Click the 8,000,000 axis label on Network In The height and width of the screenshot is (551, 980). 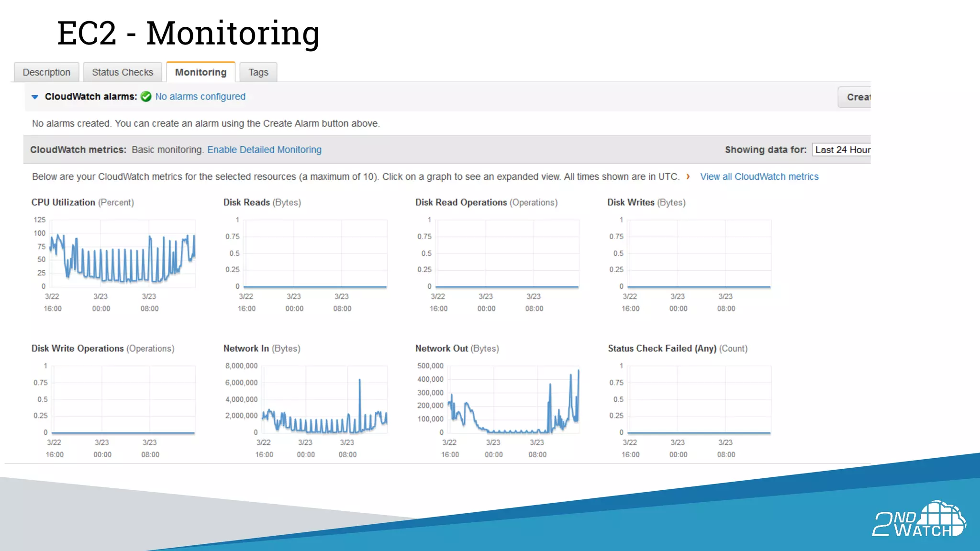coord(242,366)
